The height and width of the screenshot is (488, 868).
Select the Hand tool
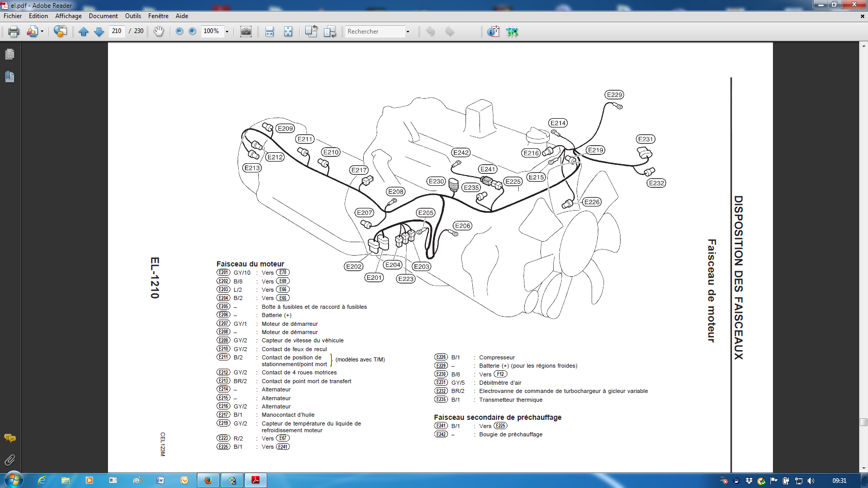[159, 32]
